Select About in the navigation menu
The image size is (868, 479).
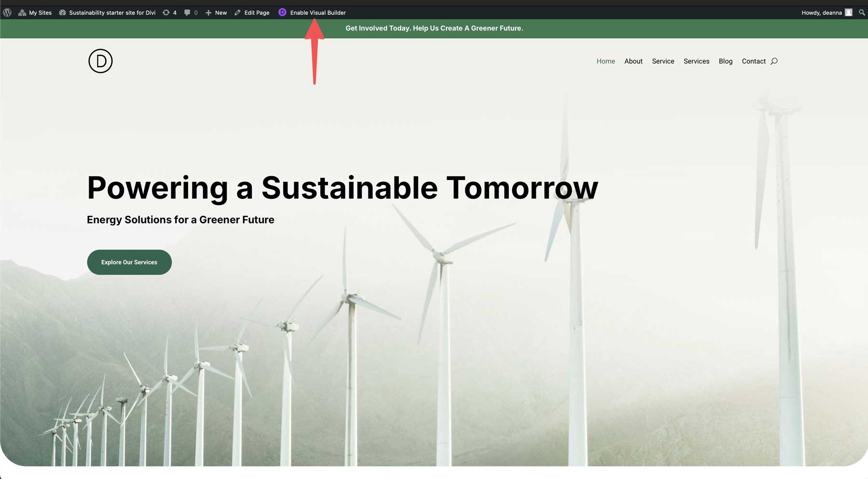633,61
